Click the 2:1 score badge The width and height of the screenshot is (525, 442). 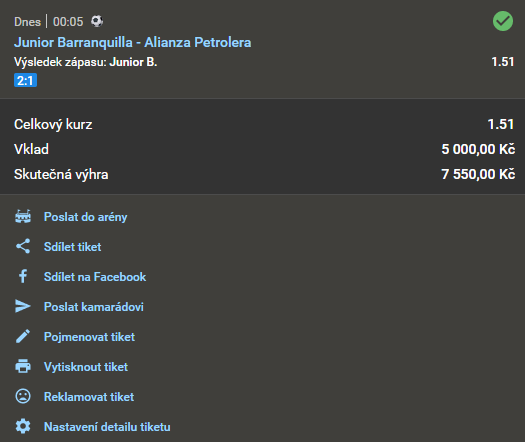[25, 80]
